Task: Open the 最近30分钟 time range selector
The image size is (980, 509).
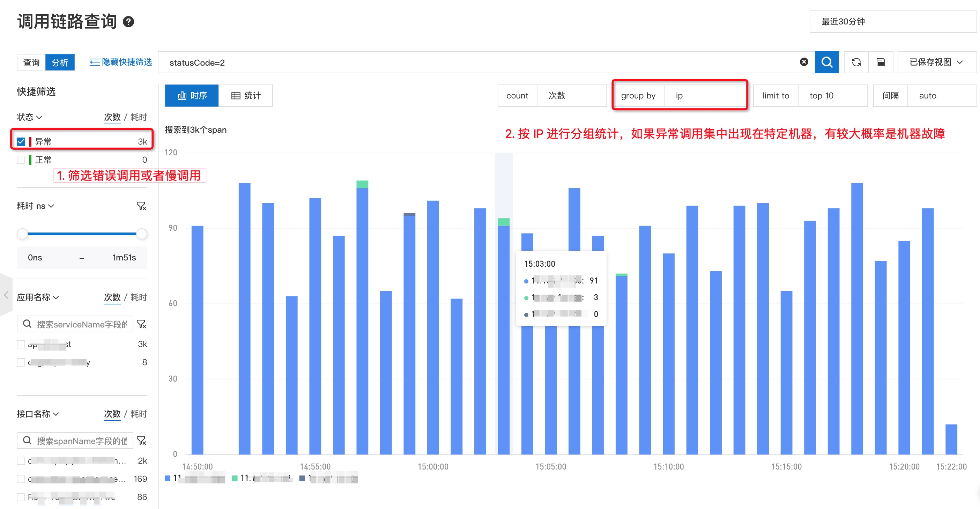Action: tap(891, 22)
